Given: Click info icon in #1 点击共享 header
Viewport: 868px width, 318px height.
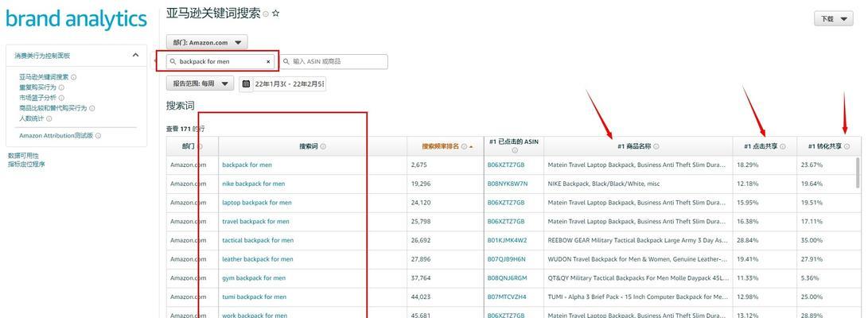Looking at the screenshot, I should (x=783, y=146).
